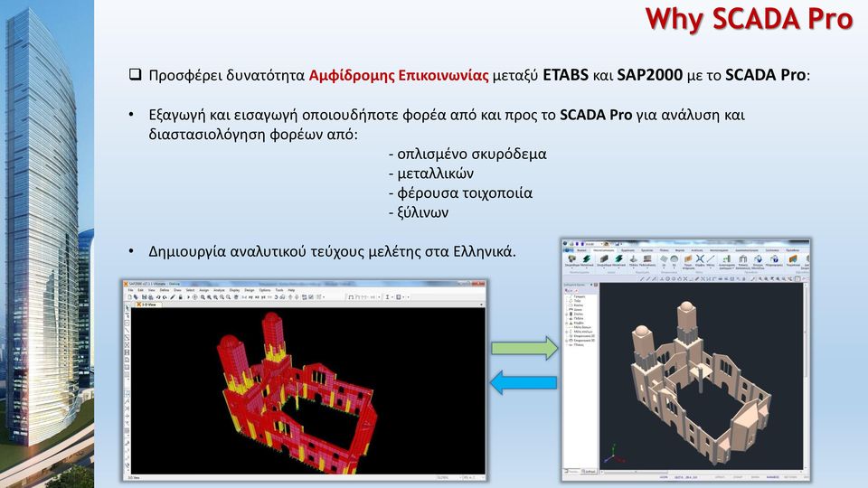Open Analyze menu in SAP2000 window
Screen dimensions: 868x488
click(x=219, y=290)
